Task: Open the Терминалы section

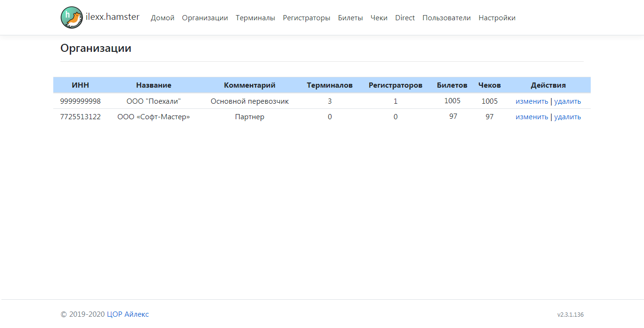Action: [x=256, y=18]
